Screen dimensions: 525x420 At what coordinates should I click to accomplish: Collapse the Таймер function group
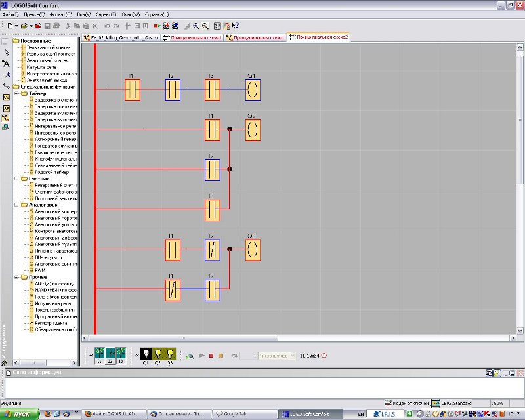[16, 92]
